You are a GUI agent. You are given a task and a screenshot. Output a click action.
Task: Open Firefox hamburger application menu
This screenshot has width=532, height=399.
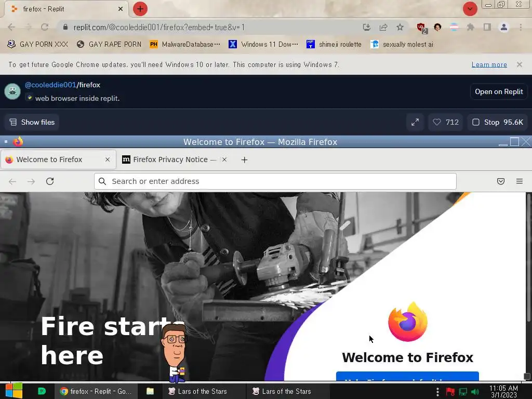[x=519, y=181]
